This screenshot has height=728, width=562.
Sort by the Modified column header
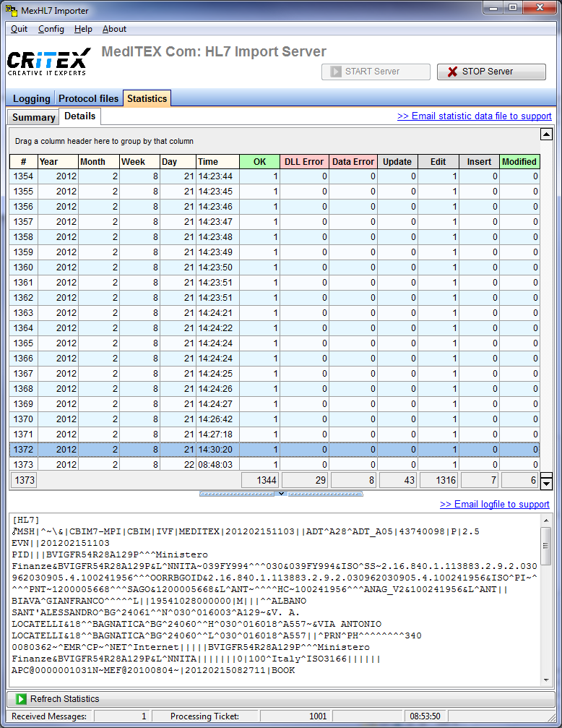520,161
